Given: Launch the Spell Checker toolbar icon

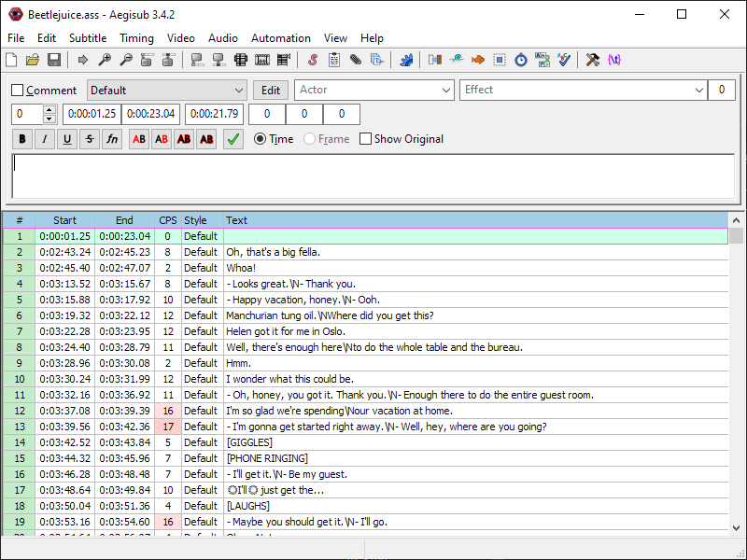Looking at the screenshot, I should tap(564, 60).
